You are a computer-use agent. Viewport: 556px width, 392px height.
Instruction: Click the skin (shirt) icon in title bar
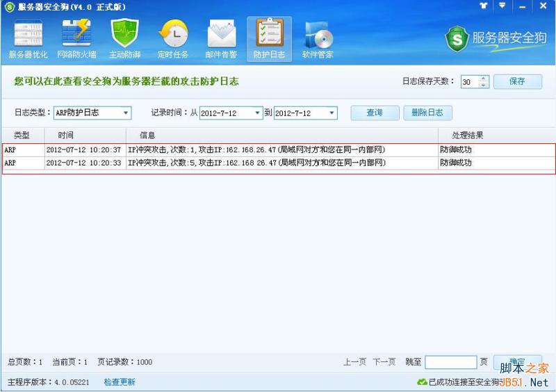484,6
